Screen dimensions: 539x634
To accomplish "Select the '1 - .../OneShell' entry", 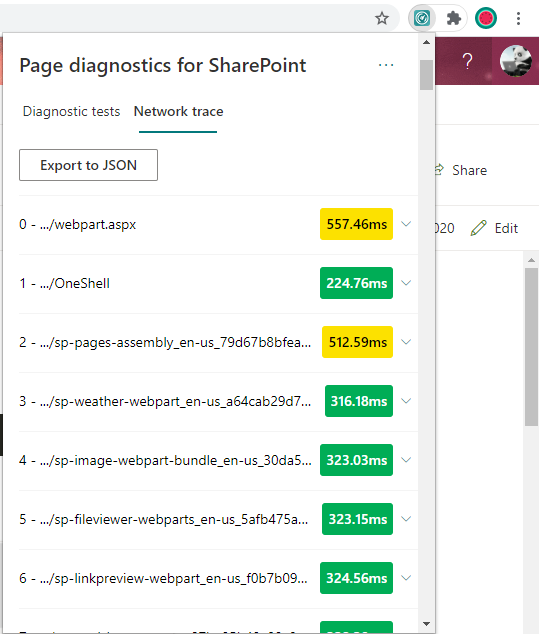I will [64, 283].
